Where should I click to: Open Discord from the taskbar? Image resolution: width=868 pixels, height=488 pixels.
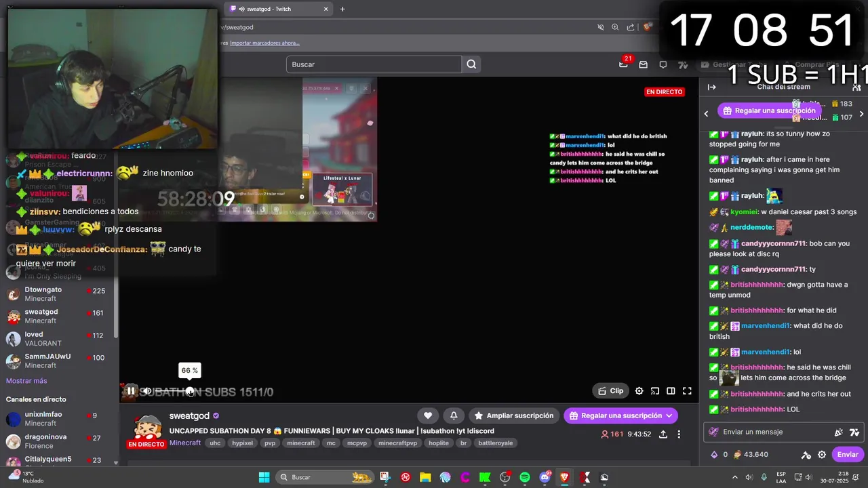545,477
